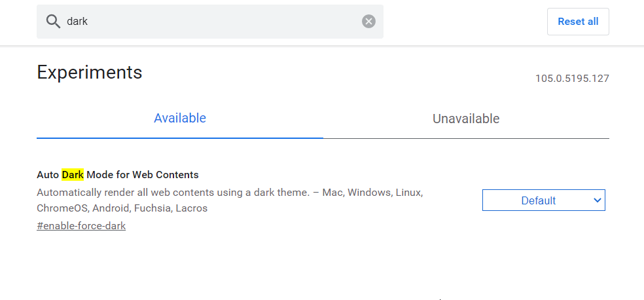Click the "ChromeOS, Android, Fuchsia, Lacros" platform text
The height and width of the screenshot is (300, 644).
pos(122,208)
